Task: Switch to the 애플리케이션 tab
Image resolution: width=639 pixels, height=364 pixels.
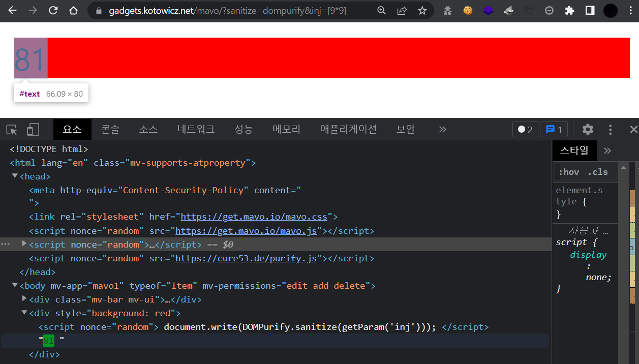Action: pyautogui.click(x=348, y=130)
